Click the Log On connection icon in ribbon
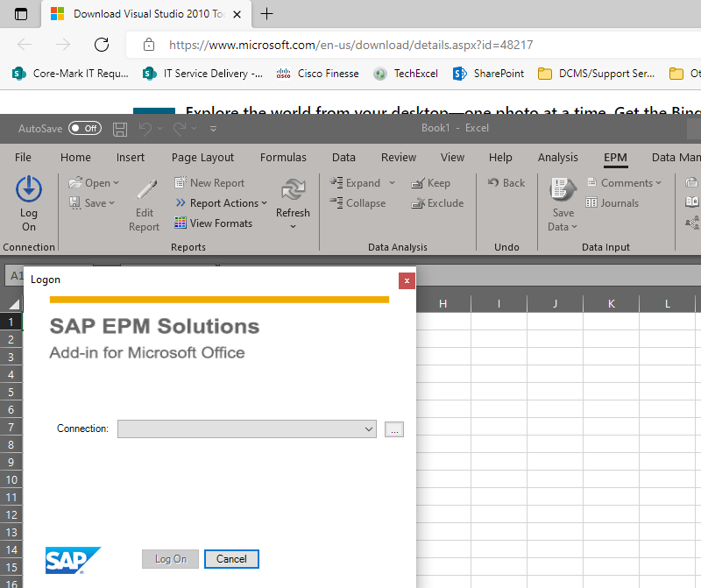 pos(29,188)
